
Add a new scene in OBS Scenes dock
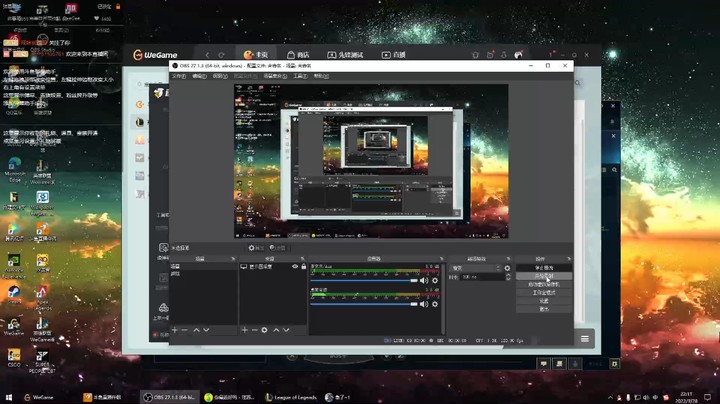point(174,330)
